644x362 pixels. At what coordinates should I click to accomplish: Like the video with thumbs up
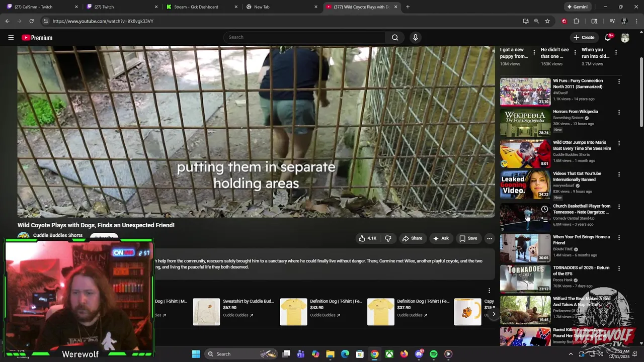click(367, 238)
